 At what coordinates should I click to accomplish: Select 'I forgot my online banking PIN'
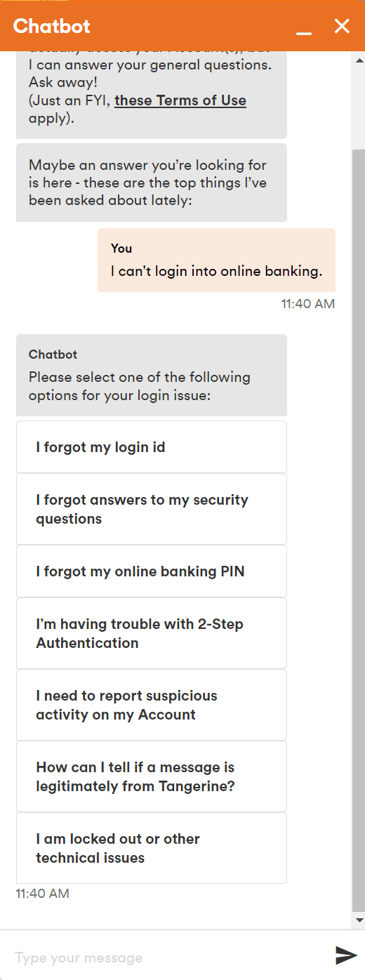[x=152, y=571]
